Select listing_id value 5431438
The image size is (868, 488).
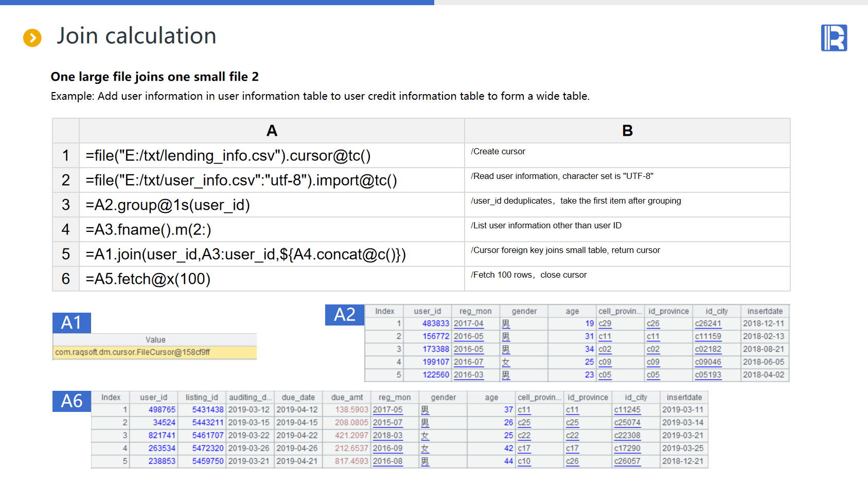[x=208, y=410]
